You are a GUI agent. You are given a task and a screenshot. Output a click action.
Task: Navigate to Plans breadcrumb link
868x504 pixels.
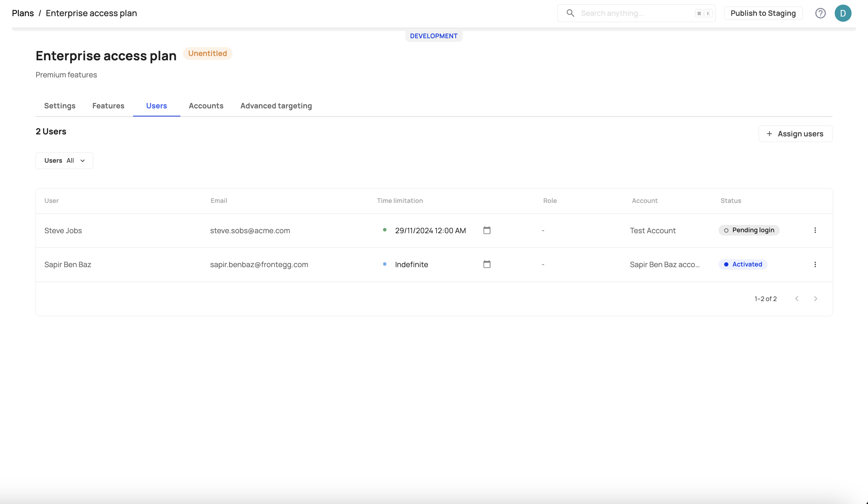point(23,13)
